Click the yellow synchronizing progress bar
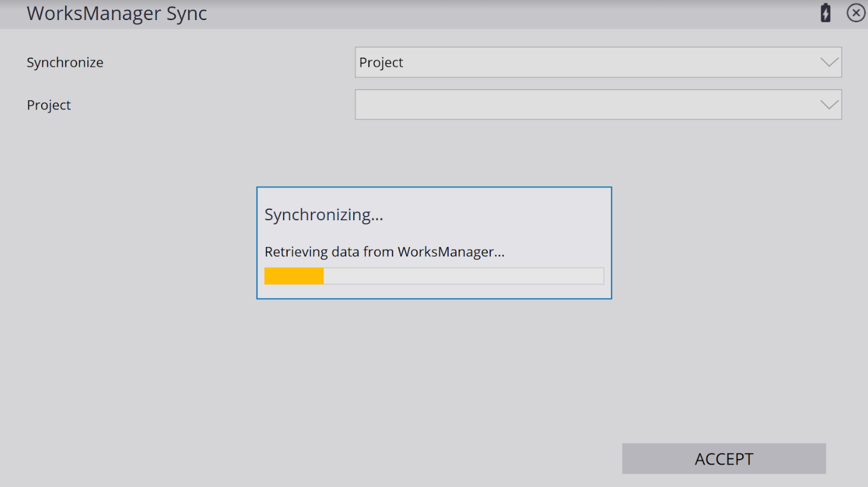This screenshot has height=487, width=868. coord(434,276)
